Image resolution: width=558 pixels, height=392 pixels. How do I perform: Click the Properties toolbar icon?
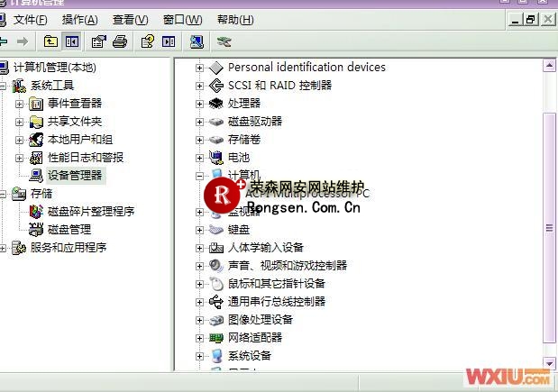98,41
